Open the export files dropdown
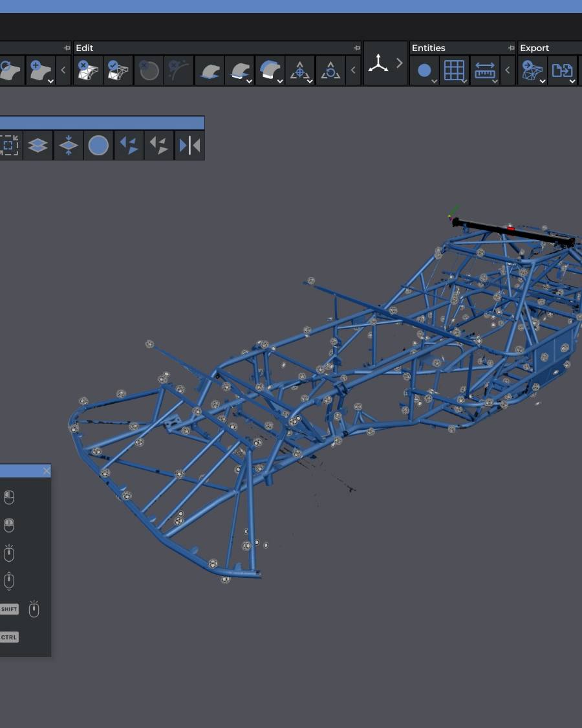582x728 pixels. [572, 82]
